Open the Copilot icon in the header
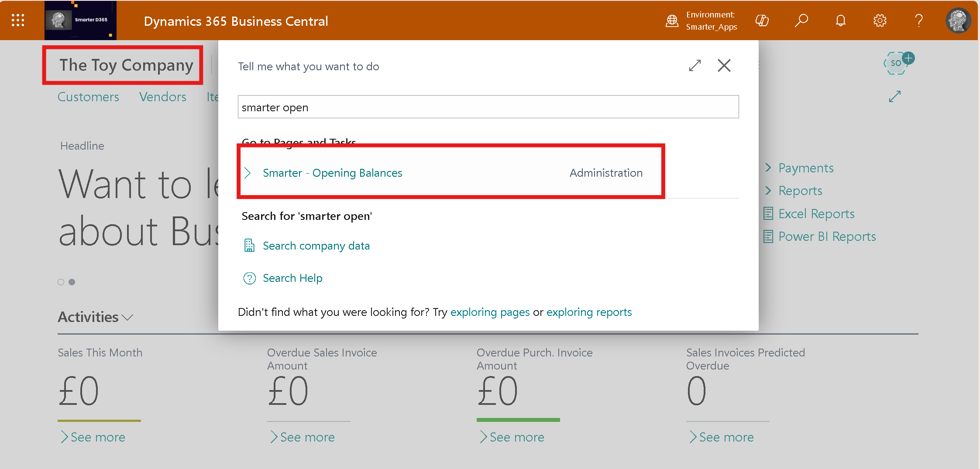This screenshot has width=980, height=469. (x=762, y=21)
